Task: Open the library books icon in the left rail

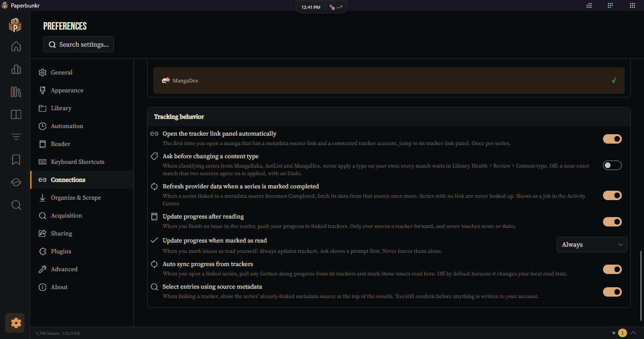Action: pyautogui.click(x=16, y=92)
